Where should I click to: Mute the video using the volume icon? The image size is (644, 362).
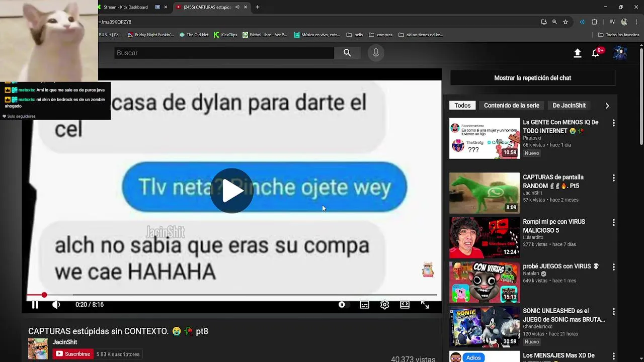coord(56,304)
